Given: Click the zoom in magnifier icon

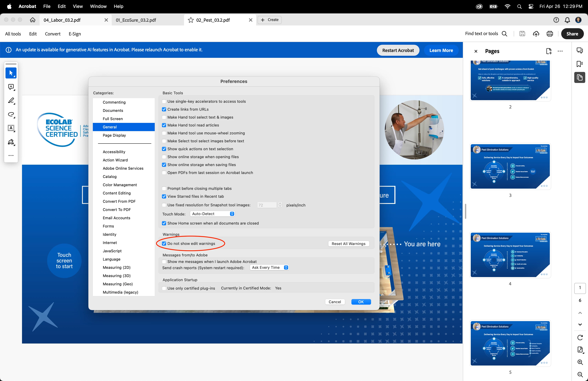Looking at the screenshot, I should pyautogui.click(x=580, y=362).
